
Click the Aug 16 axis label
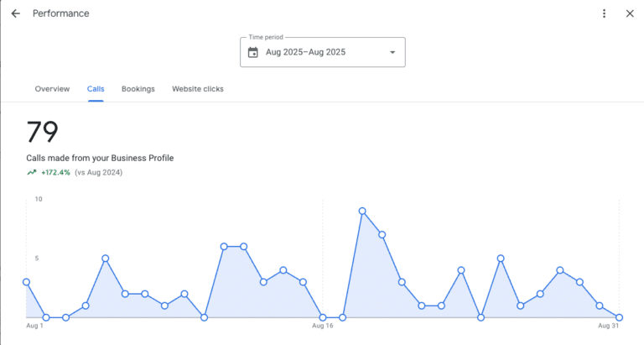323,326
